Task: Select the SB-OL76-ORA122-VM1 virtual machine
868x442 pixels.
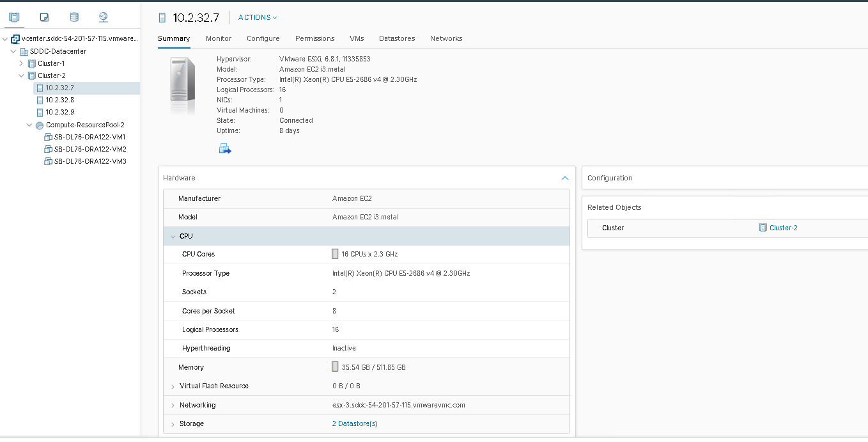Action: [89, 137]
